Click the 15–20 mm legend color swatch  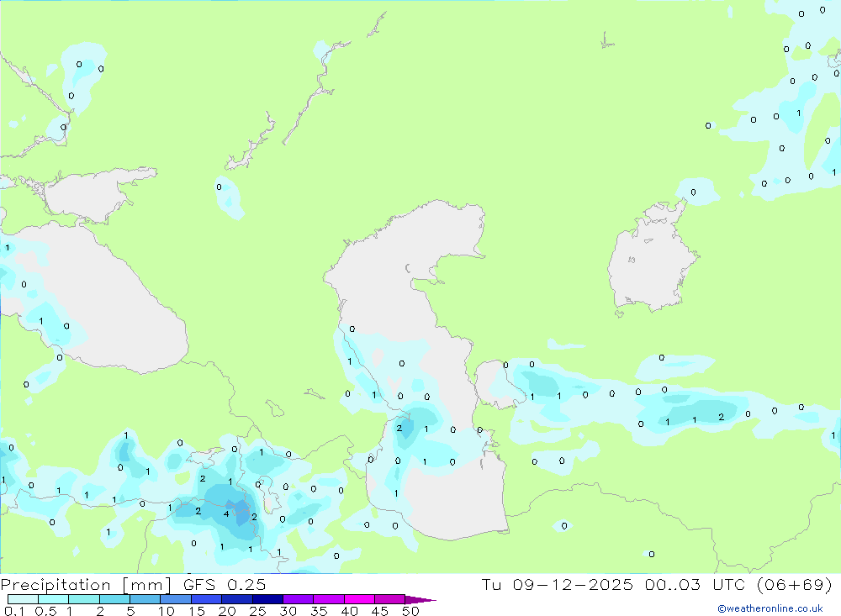coord(207,599)
